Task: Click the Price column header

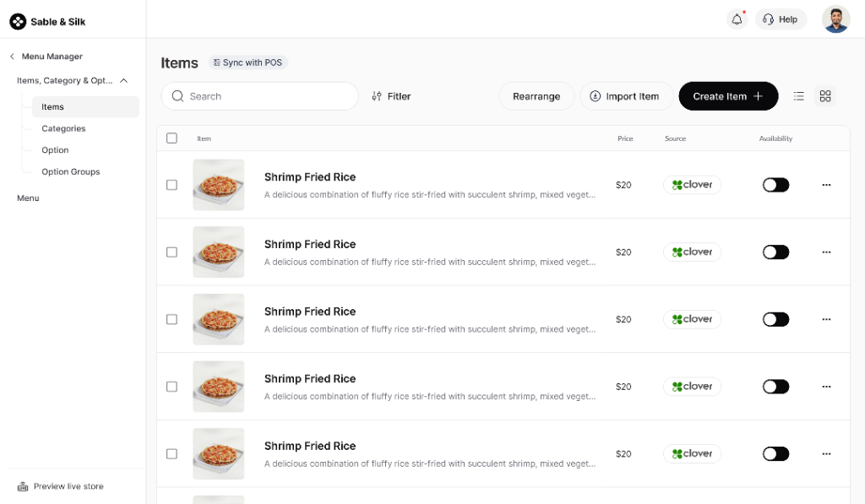Action: (625, 139)
